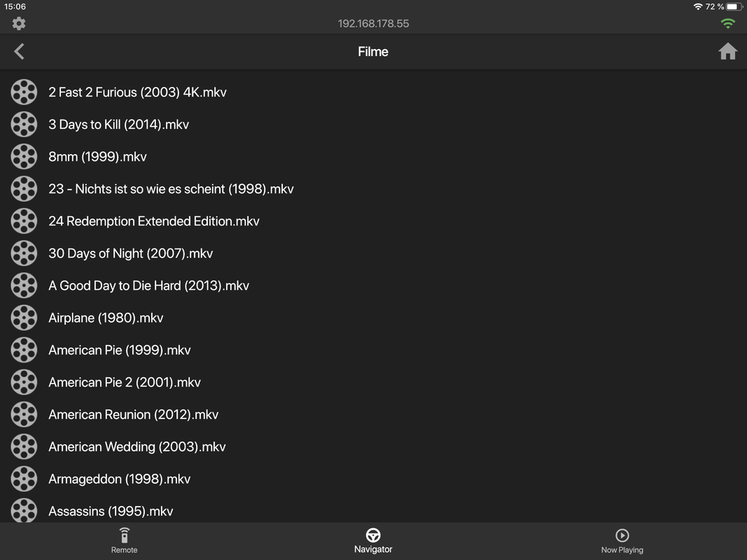The image size is (747, 560).
Task: Tap the film reel icon for 8mm (1999)
Action: click(24, 157)
